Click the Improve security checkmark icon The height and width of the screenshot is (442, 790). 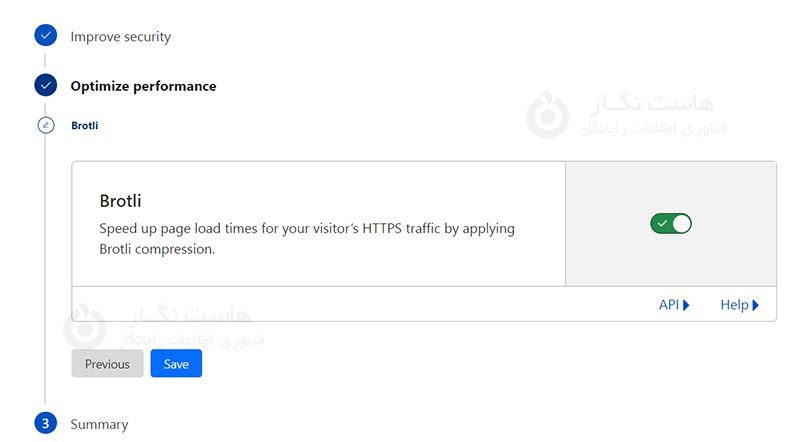[x=45, y=36]
